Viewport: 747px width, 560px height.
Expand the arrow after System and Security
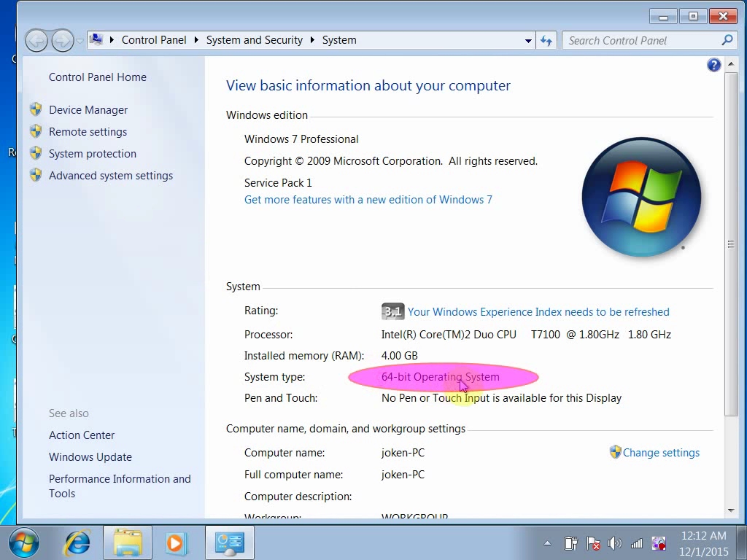312,40
